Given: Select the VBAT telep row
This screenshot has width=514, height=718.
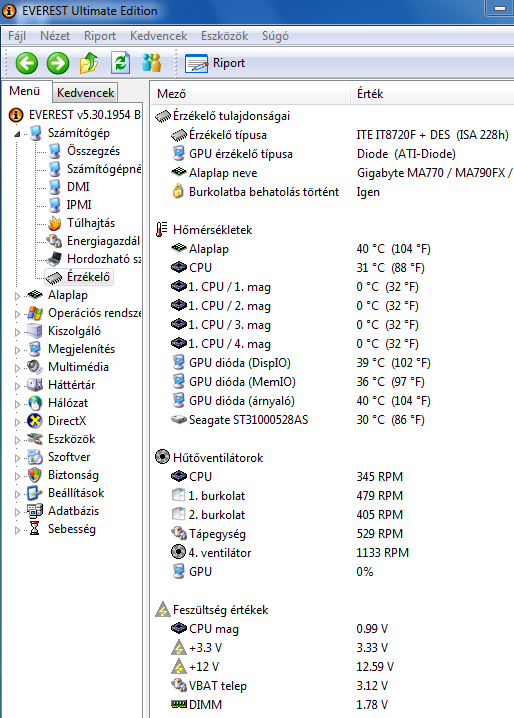Looking at the screenshot, I should click(332, 686).
